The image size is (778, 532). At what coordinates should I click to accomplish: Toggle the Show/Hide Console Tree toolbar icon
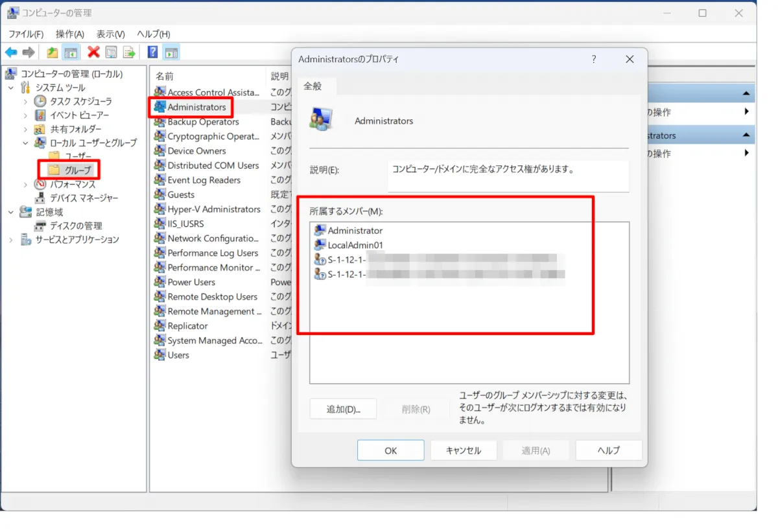tap(71, 52)
